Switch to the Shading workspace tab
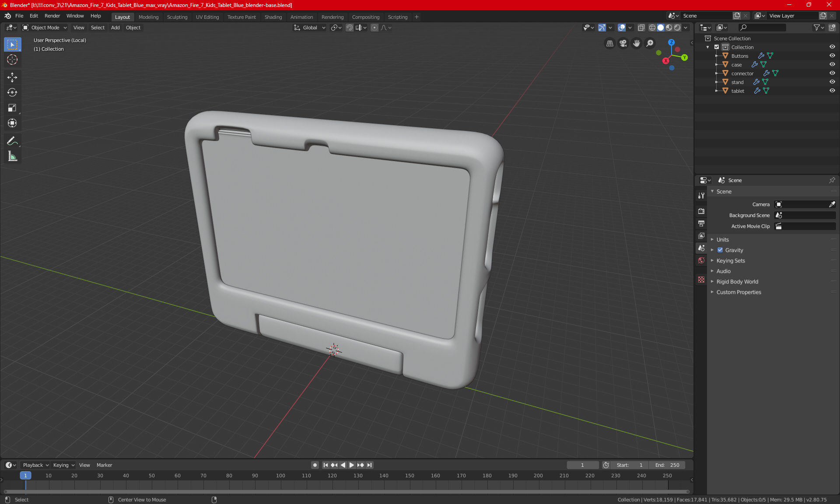This screenshot has width=840, height=504. [x=273, y=17]
